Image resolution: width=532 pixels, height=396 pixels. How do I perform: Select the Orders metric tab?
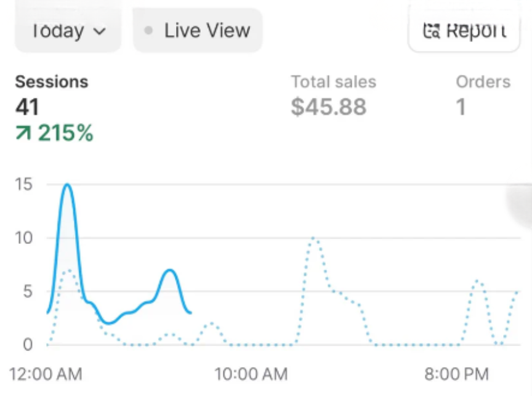pyautogui.click(x=483, y=81)
